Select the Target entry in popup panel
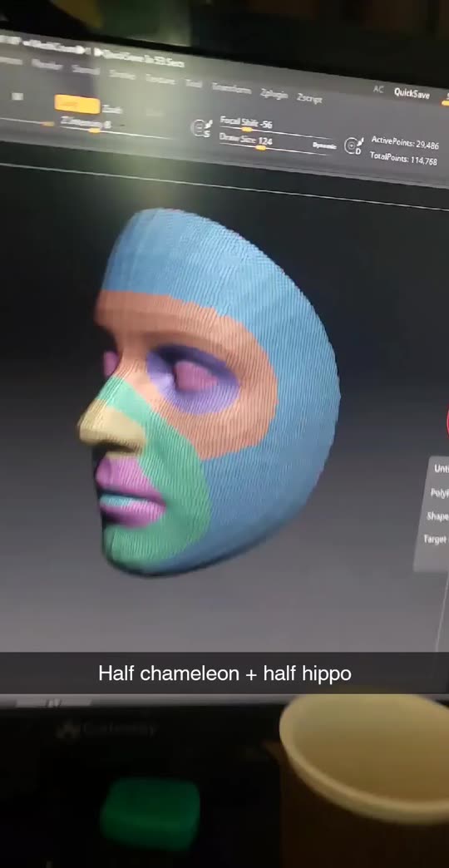 [436, 538]
